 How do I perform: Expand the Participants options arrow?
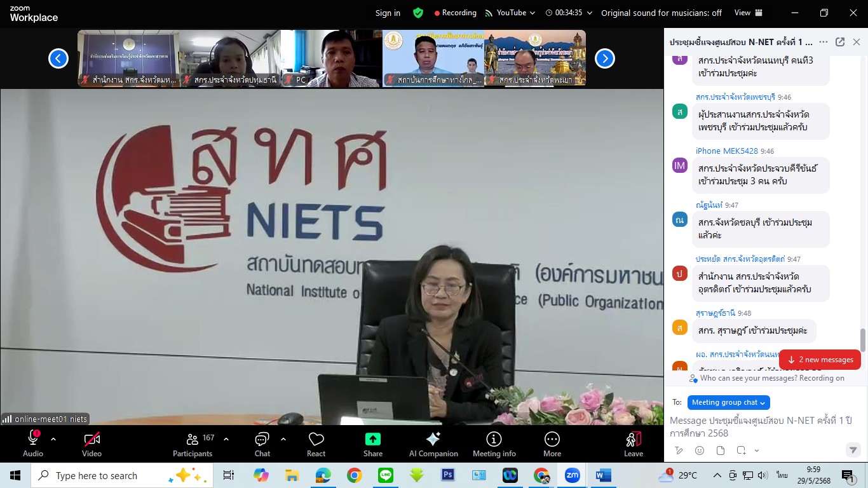pyautogui.click(x=226, y=439)
